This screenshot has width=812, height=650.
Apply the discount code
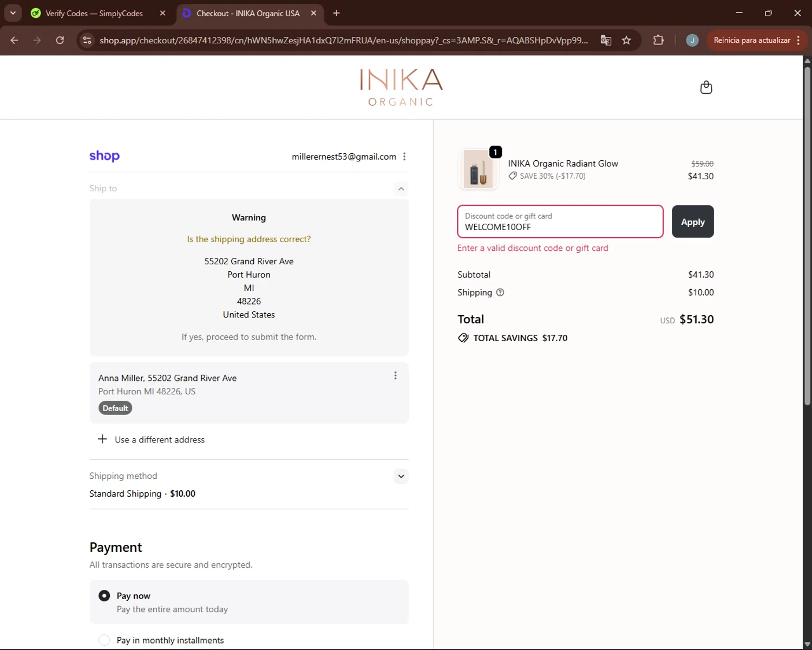tap(693, 222)
